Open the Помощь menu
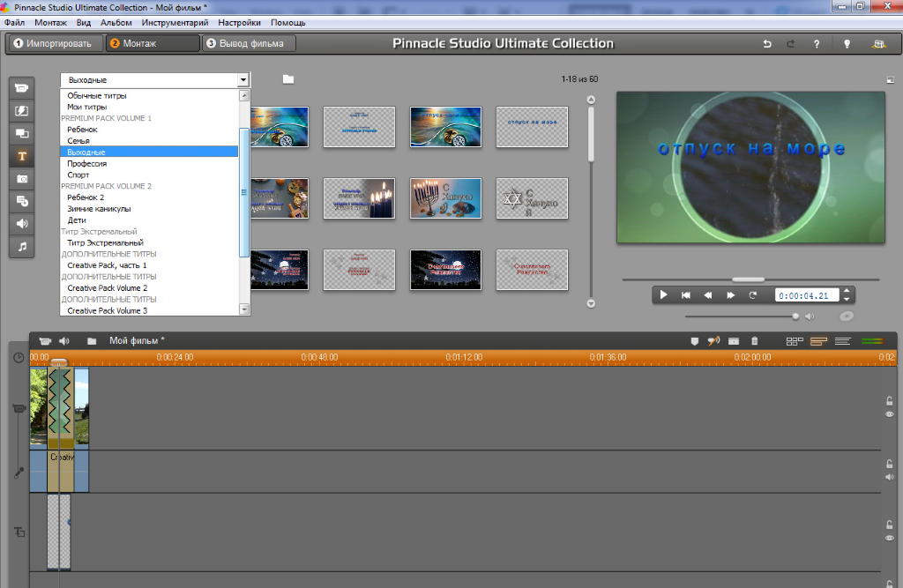Viewport: 903px width, 588px height. (288, 22)
